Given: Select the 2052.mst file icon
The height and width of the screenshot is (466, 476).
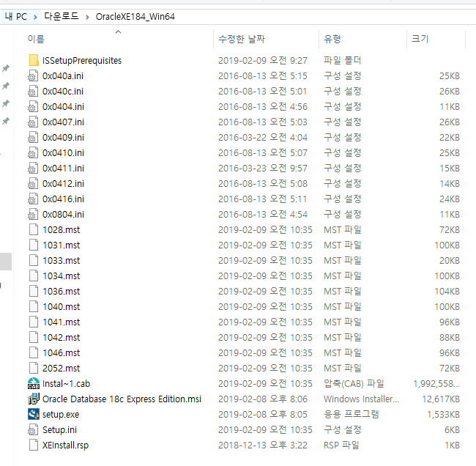Looking at the screenshot, I should [34, 368].
